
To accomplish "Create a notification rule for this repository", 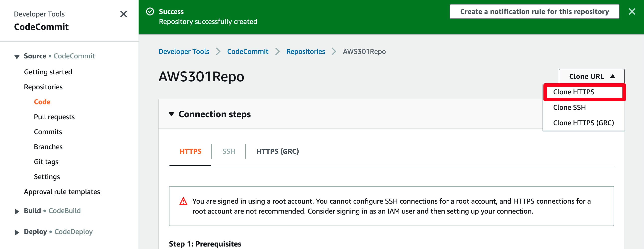I will 534,11.
